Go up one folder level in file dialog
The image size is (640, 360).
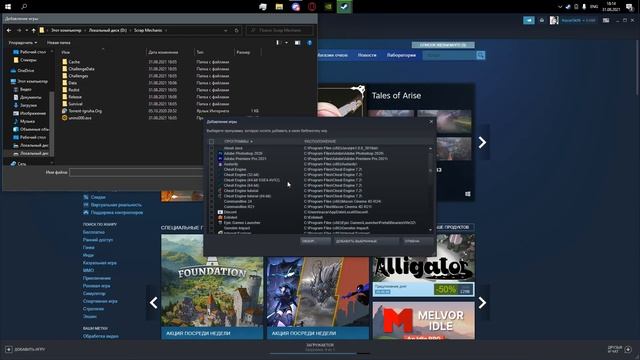(33, 30)
